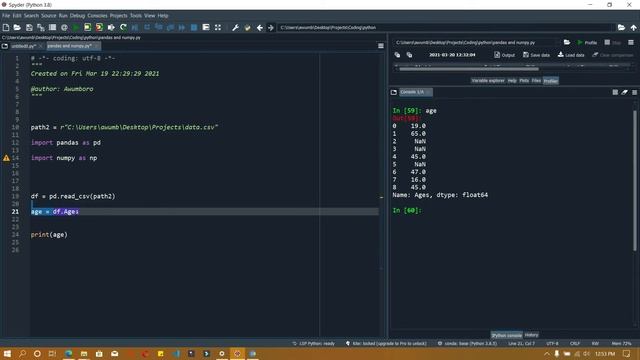Click conda base environment status

tap(467, 343)
